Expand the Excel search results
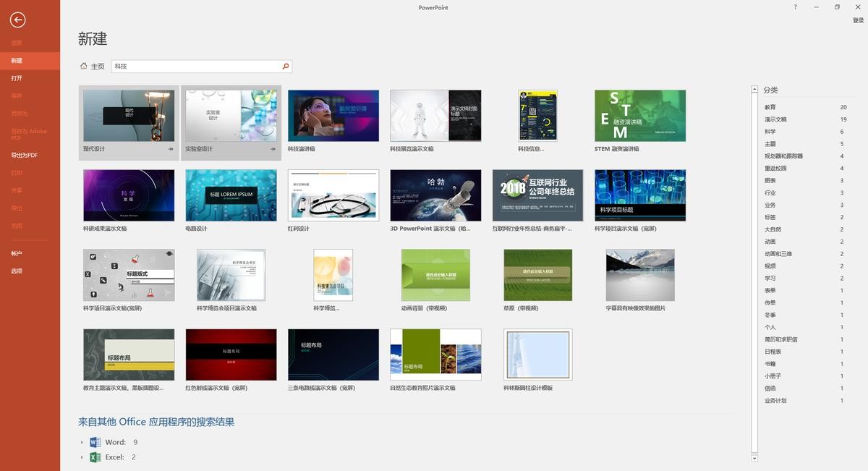868x471 pixels. point(82,457)
